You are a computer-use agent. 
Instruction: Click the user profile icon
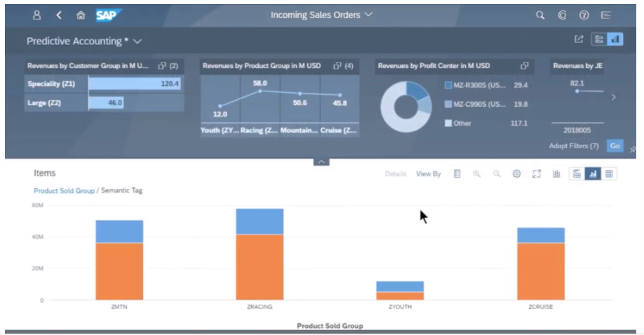tap(36, 15)
